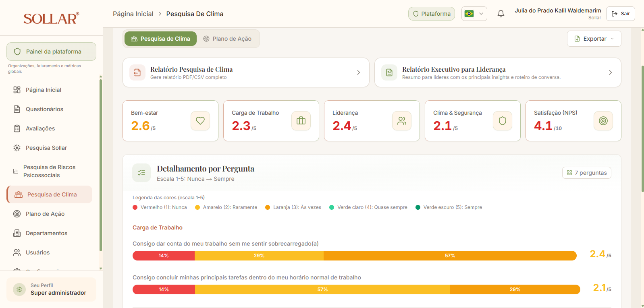Open the Painel da plataforma button
The width and height of the screenshot is (644, 308).
[x=51, y=52]
